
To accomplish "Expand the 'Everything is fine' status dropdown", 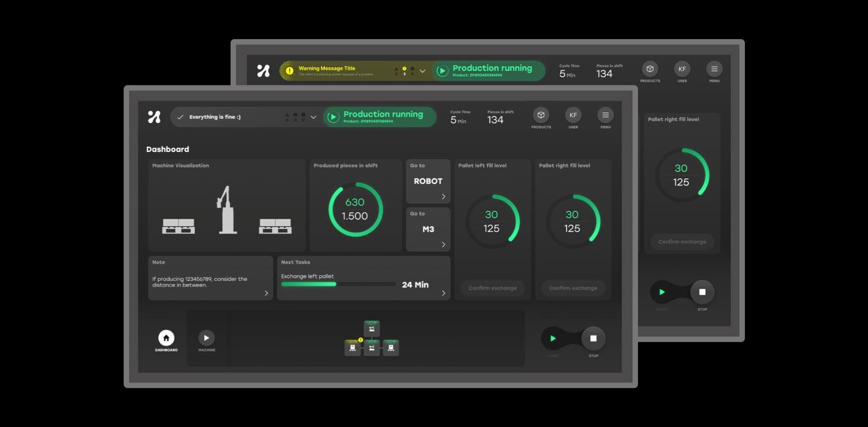I will [x=313, y=117].
